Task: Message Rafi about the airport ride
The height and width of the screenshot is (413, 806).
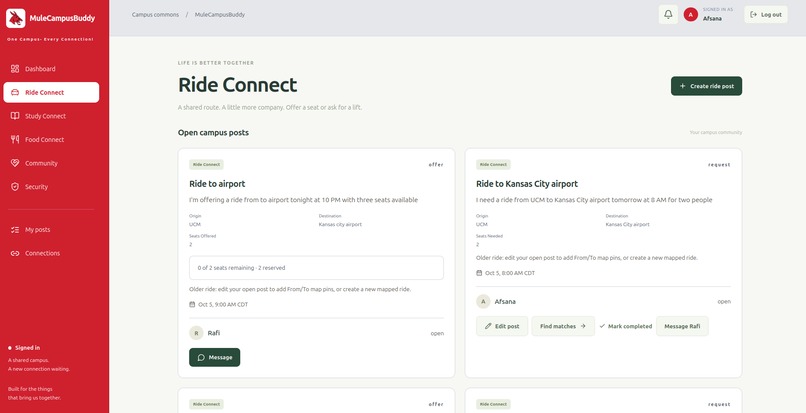Action: [x=214, y=357]
